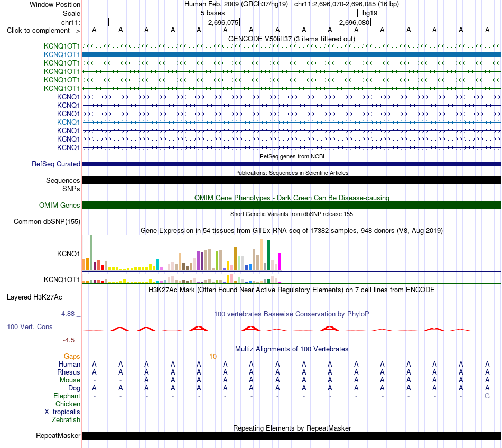The image size is (502, 448).
Task: Click the solid blue KCNQ1OT1 exon bar
Action: (x=292, y=55)
